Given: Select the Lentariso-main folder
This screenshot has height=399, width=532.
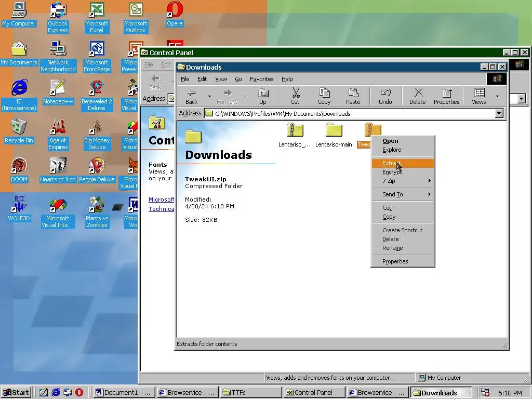Looking at the screenshot, I should tap(334, 135).
